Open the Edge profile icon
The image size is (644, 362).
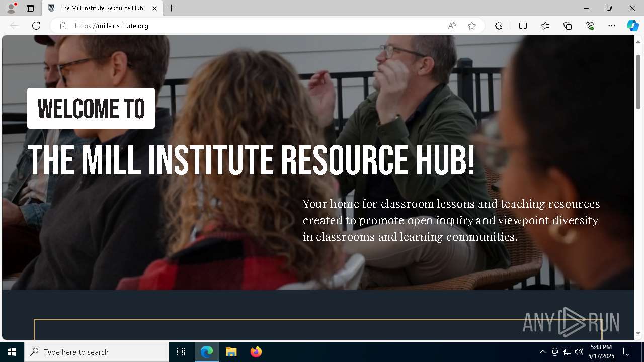[x=11, y=8]
